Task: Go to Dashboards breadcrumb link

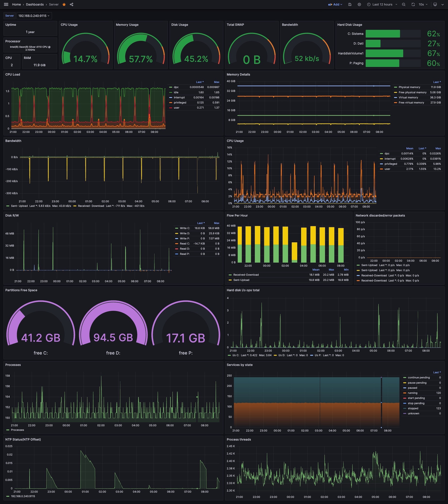Action: (35, 4)
